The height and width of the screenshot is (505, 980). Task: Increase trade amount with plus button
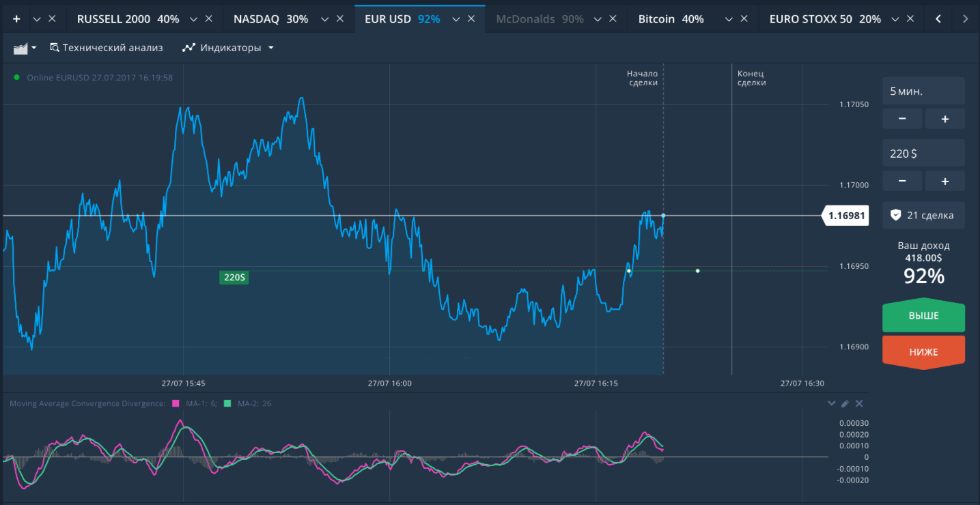coord(944,181)
